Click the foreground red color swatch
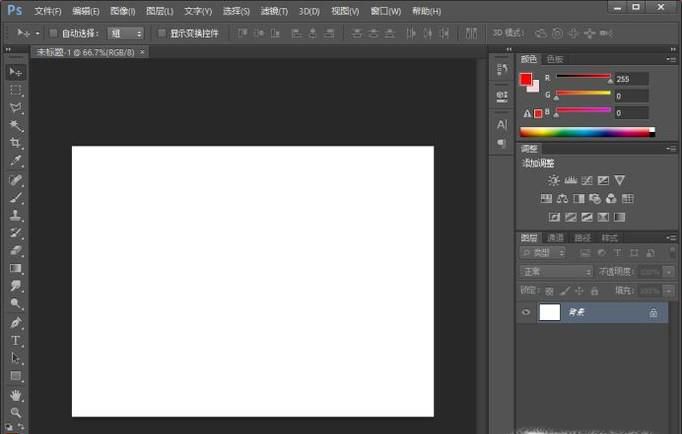 coord(525,79)
